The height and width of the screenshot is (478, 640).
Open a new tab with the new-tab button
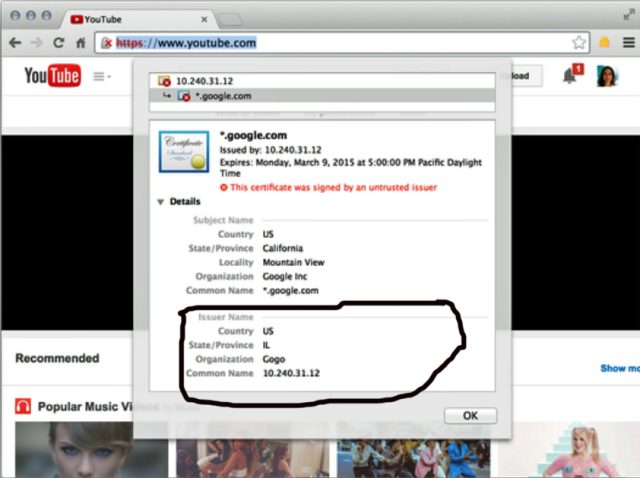pos(229,19)
